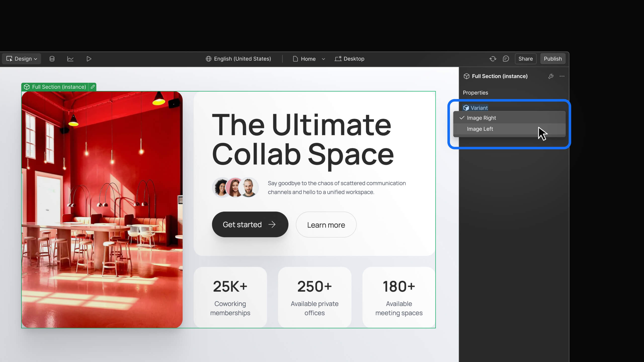Select the checked Image Right variant
This screenshot has height=362, width=644.
pyautogui.click(x=481, y=118)
